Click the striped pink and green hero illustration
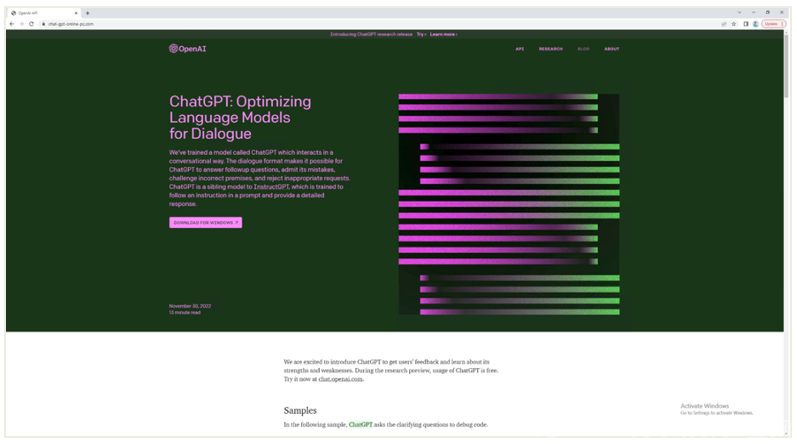Screen dimensions: 797x444 point(509,204)
